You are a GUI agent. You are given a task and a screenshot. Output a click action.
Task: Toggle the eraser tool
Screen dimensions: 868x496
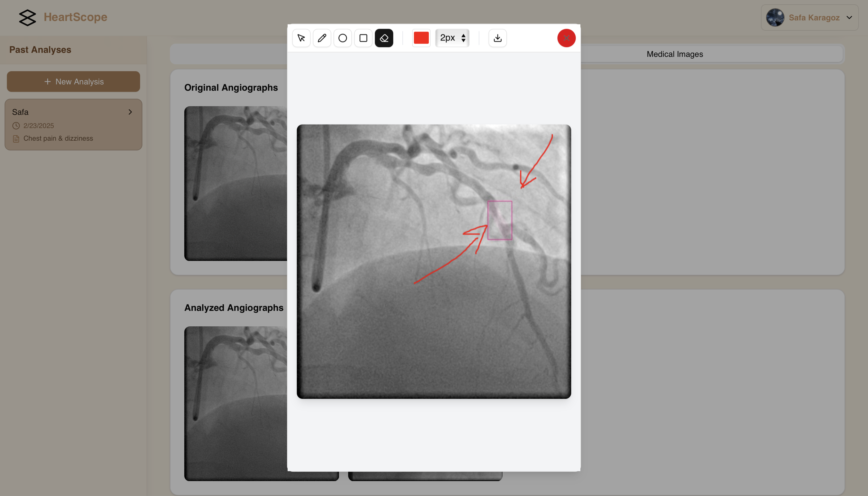[x=384, y=38]
